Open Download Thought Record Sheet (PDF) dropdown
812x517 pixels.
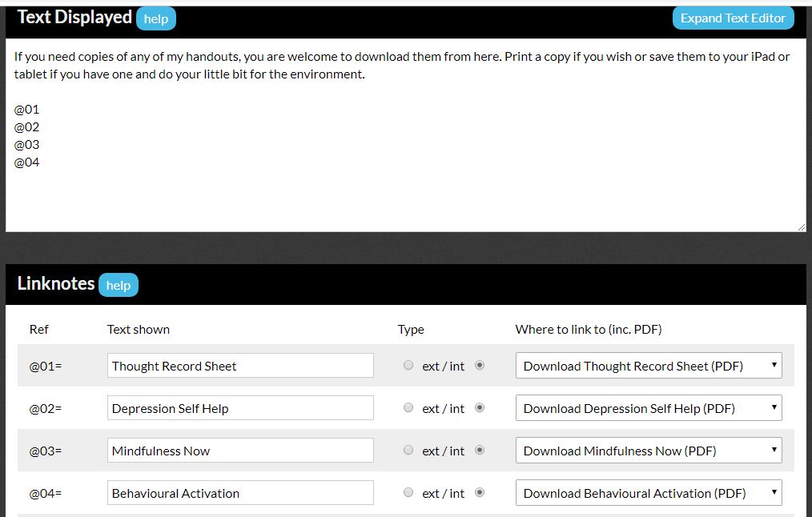(x=649, y=366)
